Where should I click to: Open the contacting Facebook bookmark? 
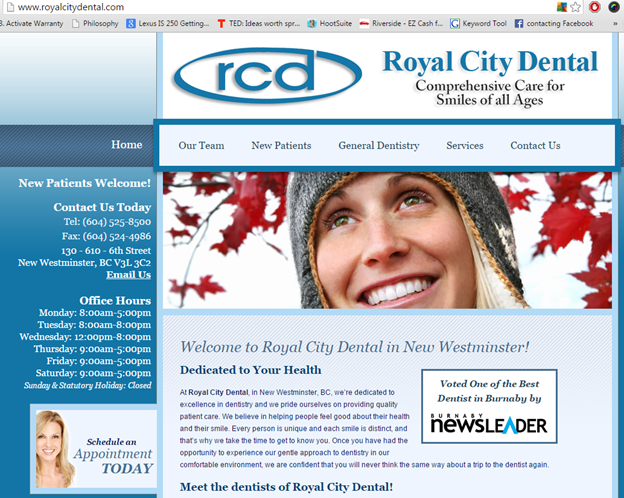554,23
